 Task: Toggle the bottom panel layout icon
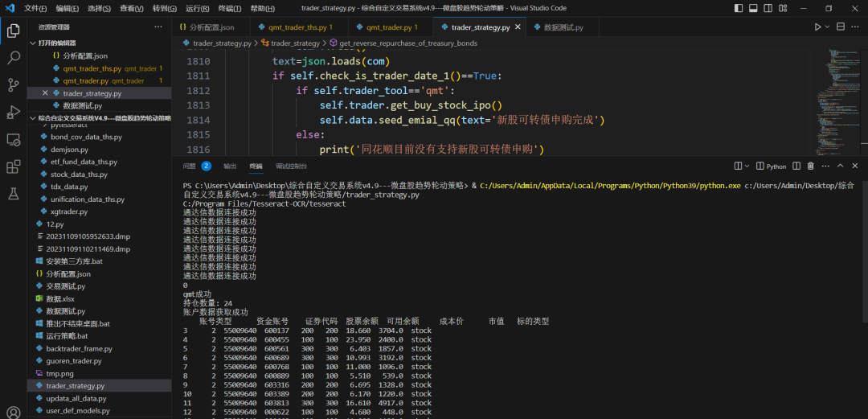pyautogui.click(x=753, y=8)
